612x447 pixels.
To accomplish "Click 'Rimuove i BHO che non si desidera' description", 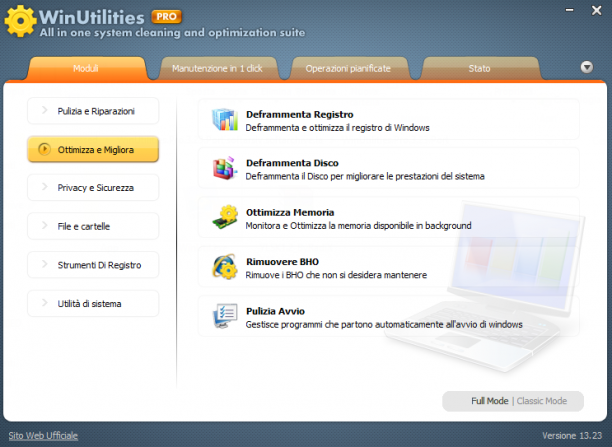I will pyautogui.click(x=336, y=275).
